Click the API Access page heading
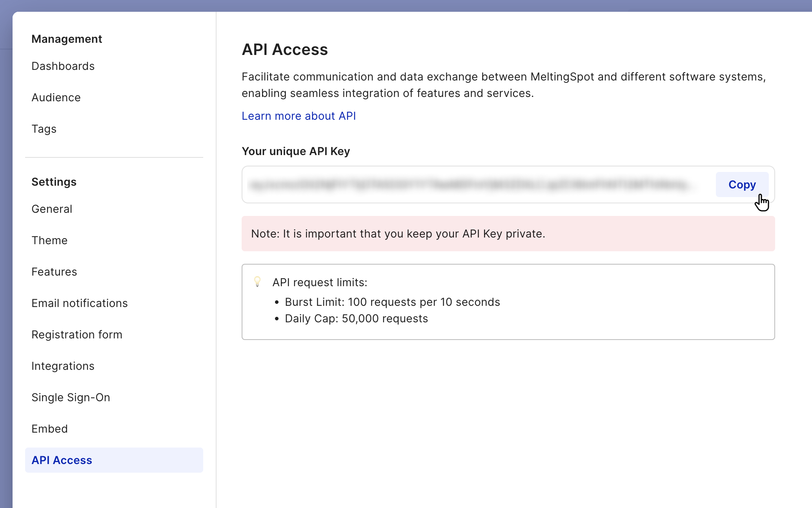Screen dimensions: 812x508 tap(285, 49)
